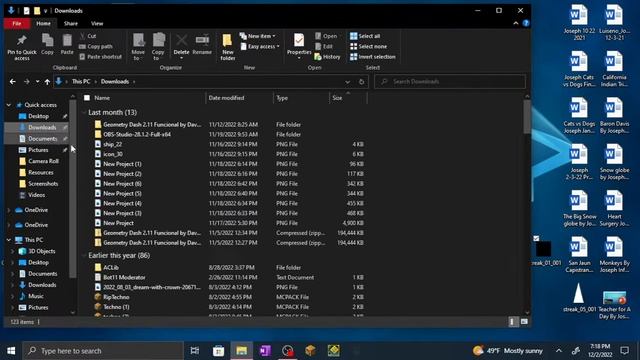Open Microsoft Store on taskbar
Image resolution: width=640 pixels, height=360 pixels.
(218, 351)
